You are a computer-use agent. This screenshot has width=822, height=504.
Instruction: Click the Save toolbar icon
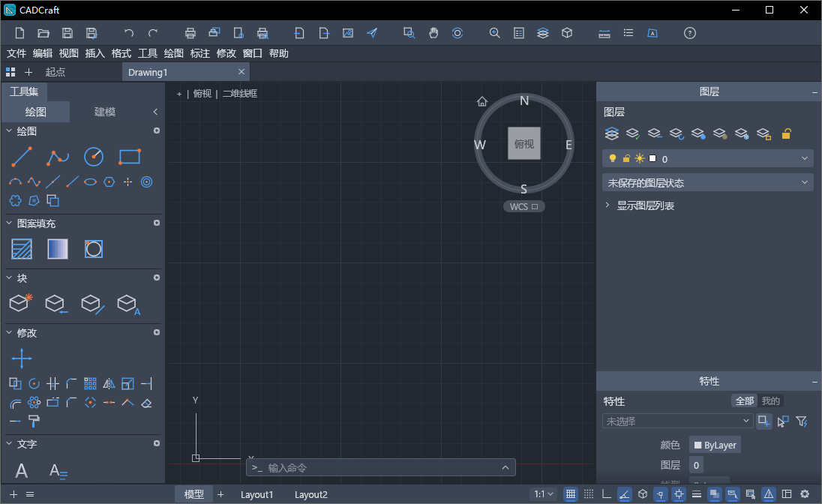[67, 33]
